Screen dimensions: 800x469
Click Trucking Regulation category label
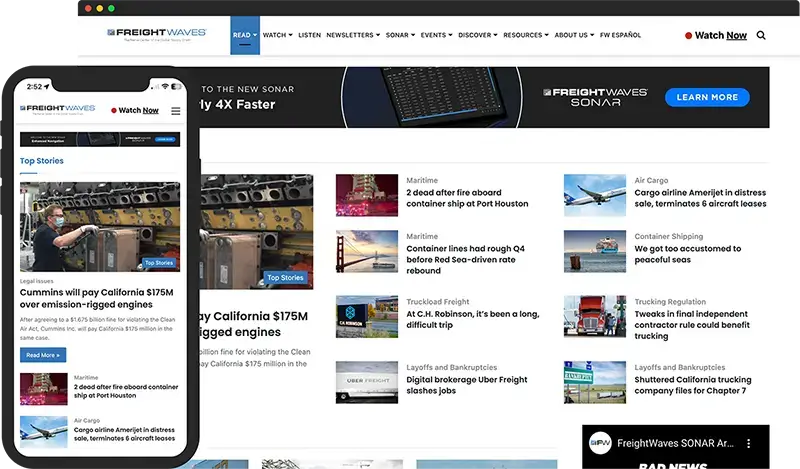670,302
